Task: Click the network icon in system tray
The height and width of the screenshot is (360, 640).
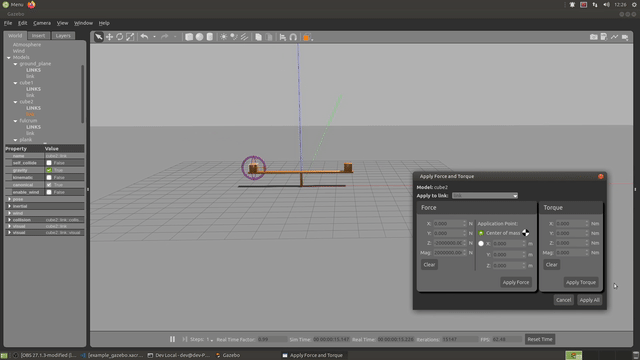Action: (x=595, y=4)
